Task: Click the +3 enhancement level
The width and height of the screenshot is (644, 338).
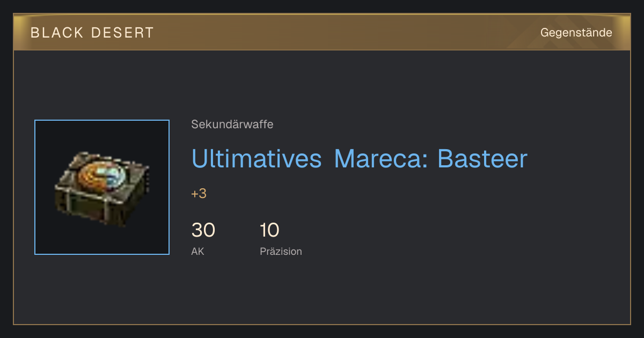Action: (199, 194)
